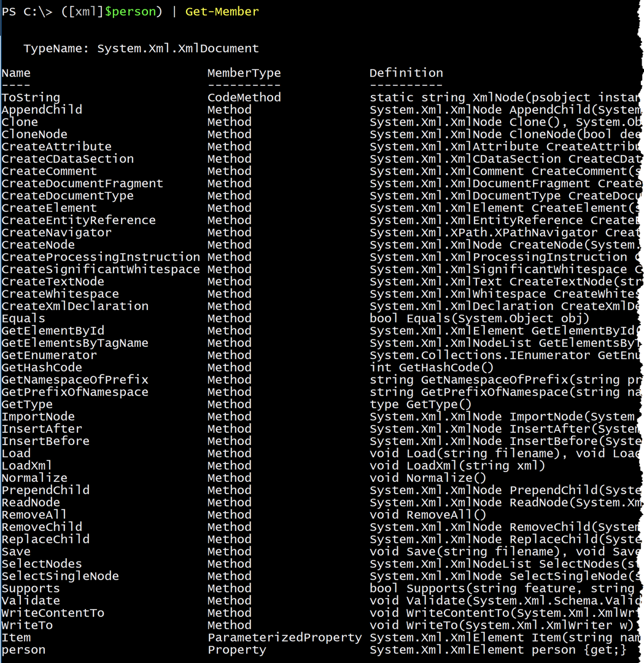Click the CreateSignificantWhitespace method name
Image resolution: width=644 pixels, height=663 pixels.
[101, 269]
